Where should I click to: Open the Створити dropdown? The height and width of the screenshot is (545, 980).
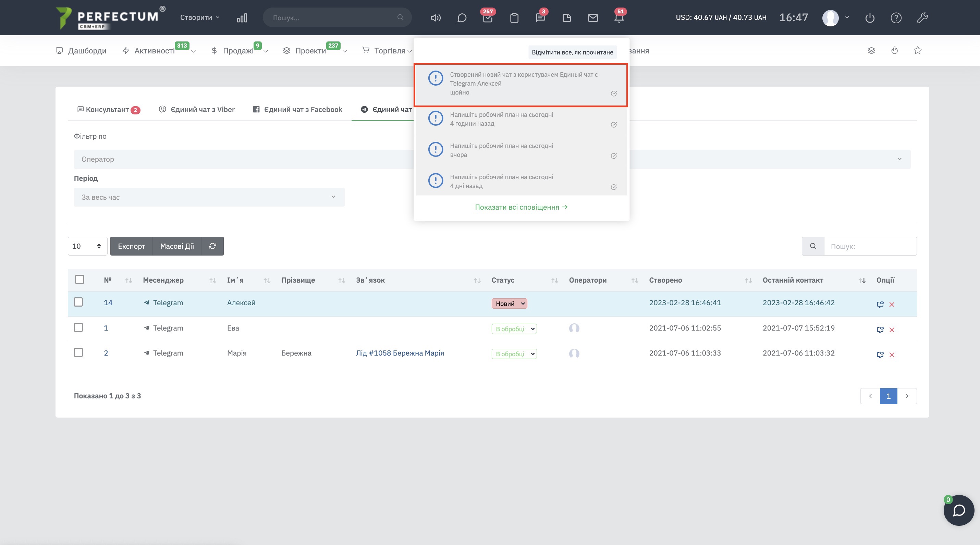click(x=200, y=17)
